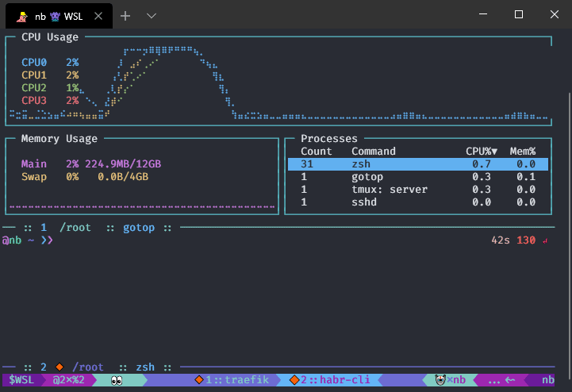This screenshot has height=392, width=572.
Task: Click the ×nb face icon segment
Action: coord(451,380)
